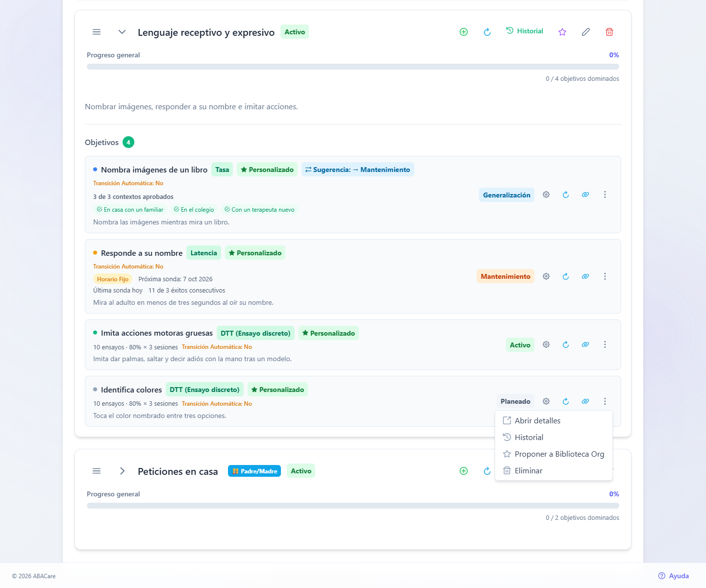Click the Generalización status badge
Viewport: 706px width, 588px height.
tap(506, 195)
